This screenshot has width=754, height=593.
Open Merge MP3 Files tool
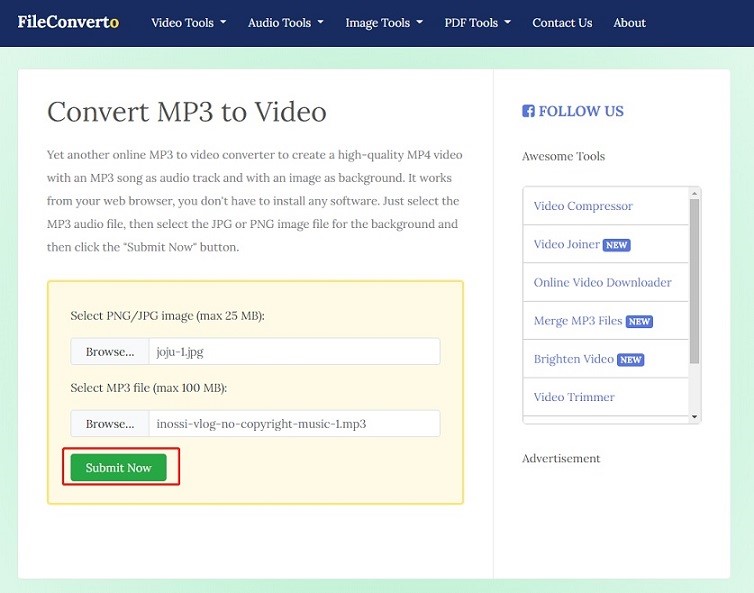coord(578,321)
